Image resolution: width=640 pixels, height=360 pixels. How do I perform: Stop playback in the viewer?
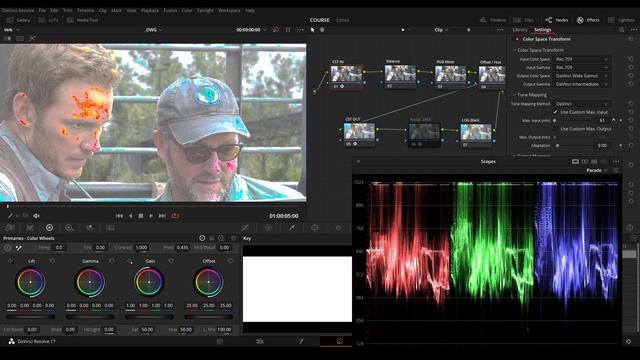pos(140,216)
